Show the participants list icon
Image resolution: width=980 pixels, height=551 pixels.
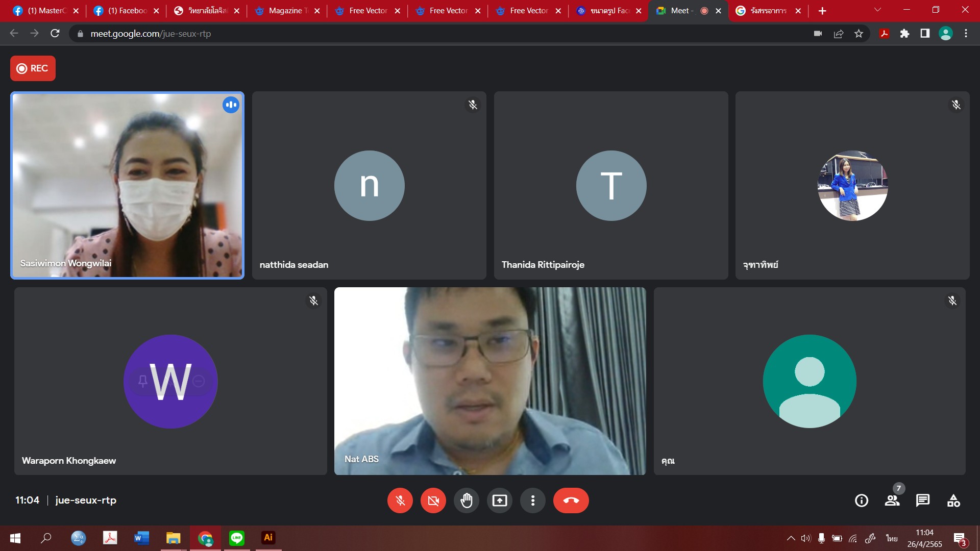[892, 500]
